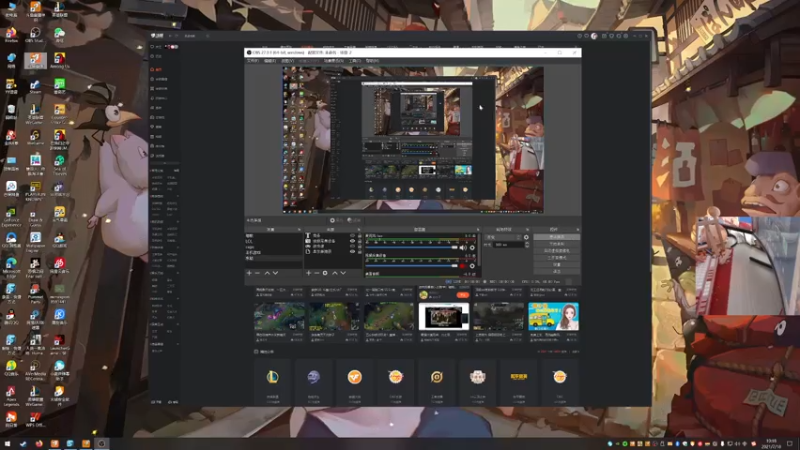800x450 pixels.
Task: Move the selected scene up in OBS Scenes panel
Action: tap(267, 273)
